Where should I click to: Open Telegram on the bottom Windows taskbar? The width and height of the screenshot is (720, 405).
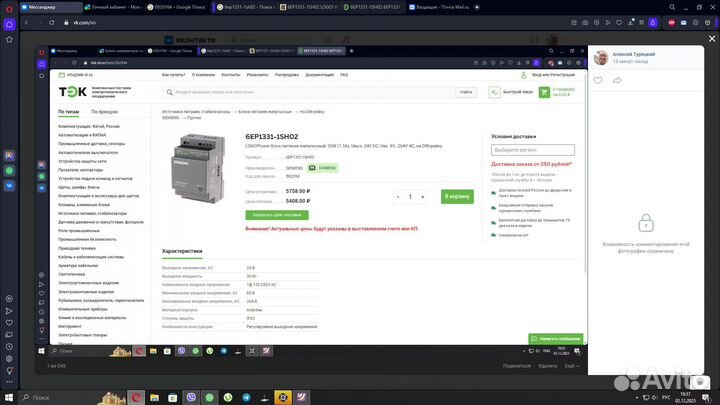[x=246, y=397]
